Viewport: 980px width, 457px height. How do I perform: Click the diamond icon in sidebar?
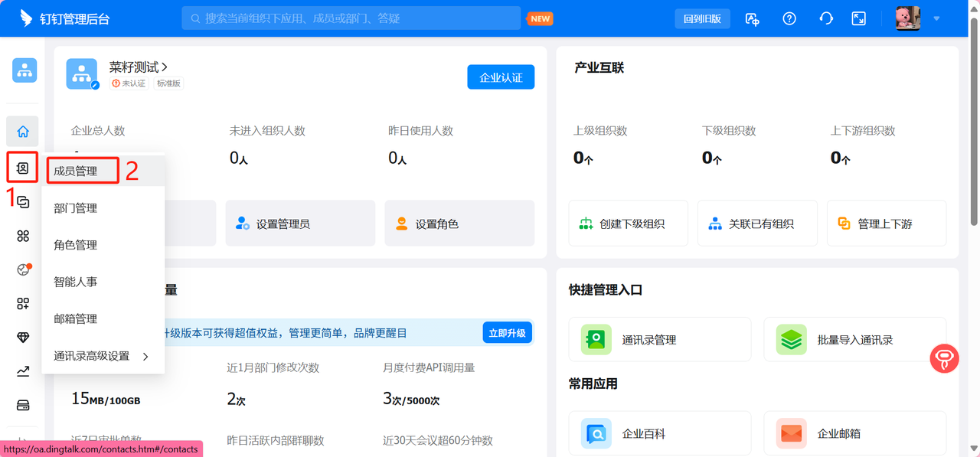pyautogui.click(x=23, y=338)
